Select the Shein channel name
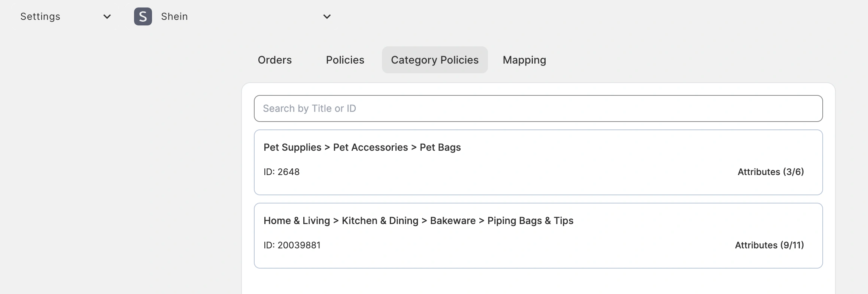The image size is (868, 294). click(x=174, y=16)
